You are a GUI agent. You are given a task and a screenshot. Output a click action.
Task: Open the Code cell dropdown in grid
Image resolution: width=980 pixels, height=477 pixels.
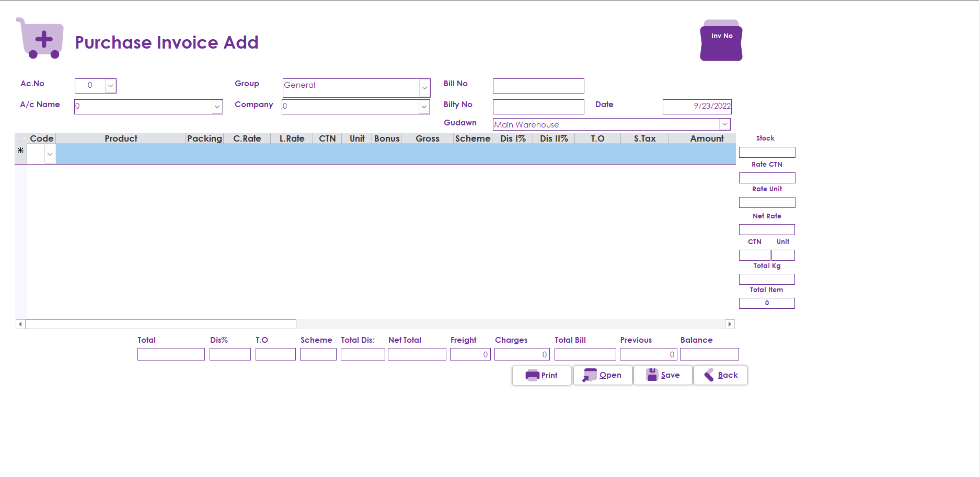point(50,155)
